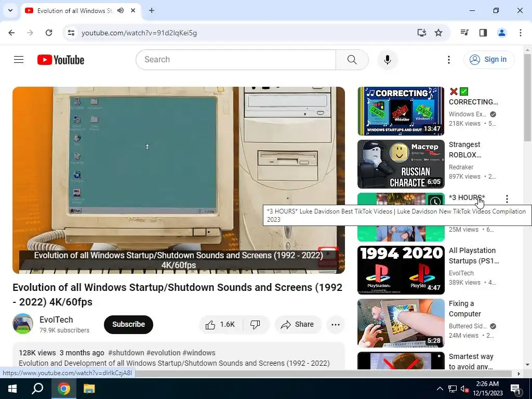Open 'All Playstation Startups' video title
The width and height of the screenshot is (532, 399).
[474, 256]
